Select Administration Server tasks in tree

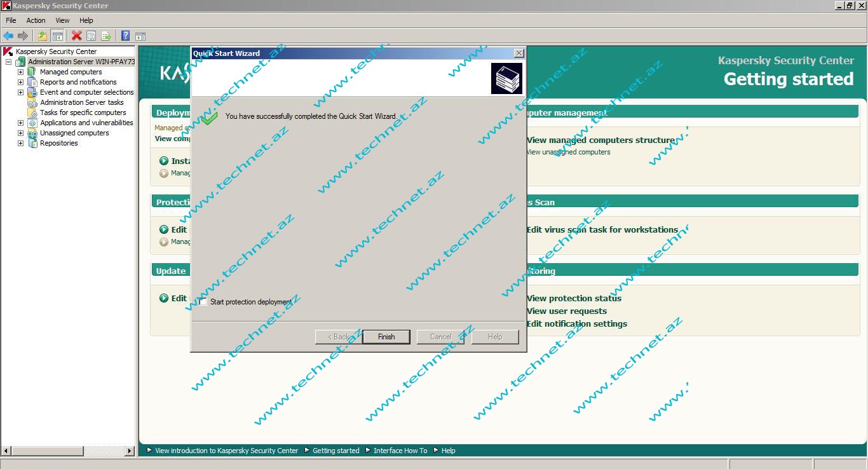[x=81, y=102]
